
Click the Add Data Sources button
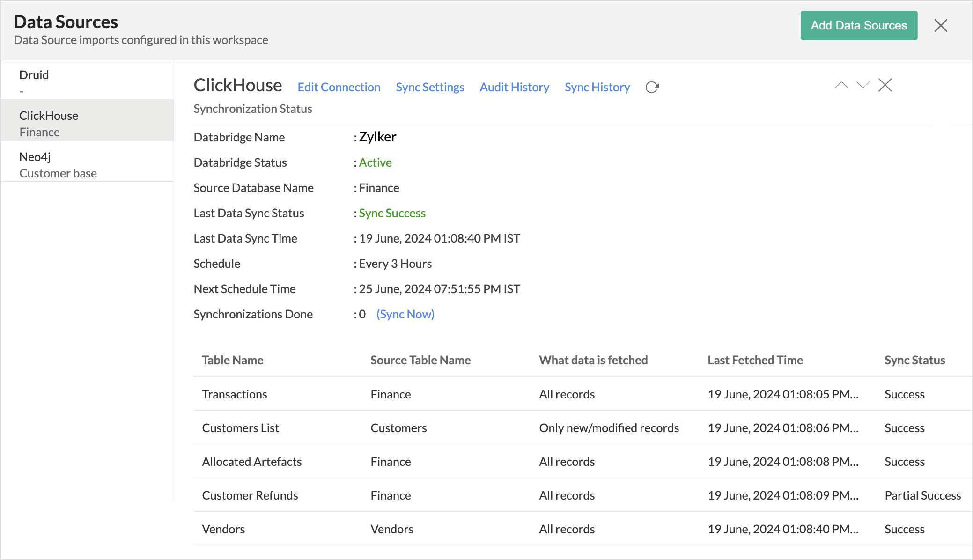point(858,26)
